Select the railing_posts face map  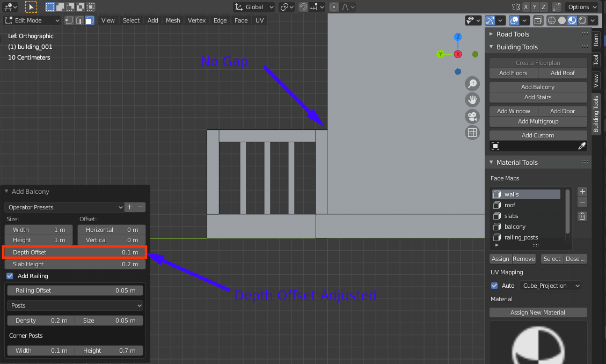point(526,237)
